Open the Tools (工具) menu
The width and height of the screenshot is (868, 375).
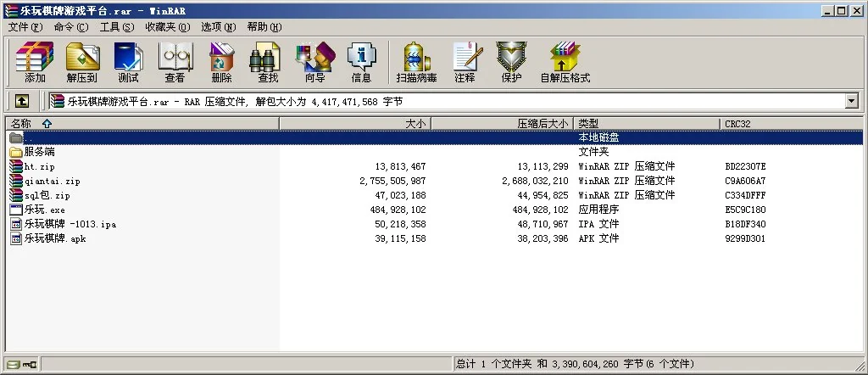click(x=117, y=27)
